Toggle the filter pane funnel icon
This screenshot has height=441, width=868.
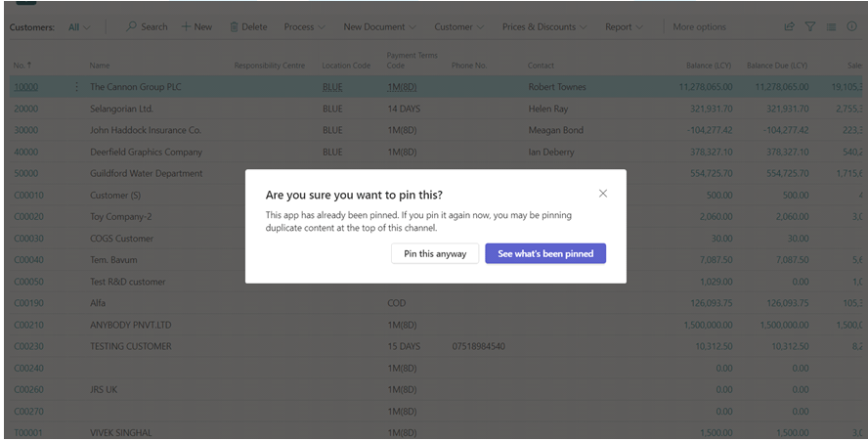[810, 26]
